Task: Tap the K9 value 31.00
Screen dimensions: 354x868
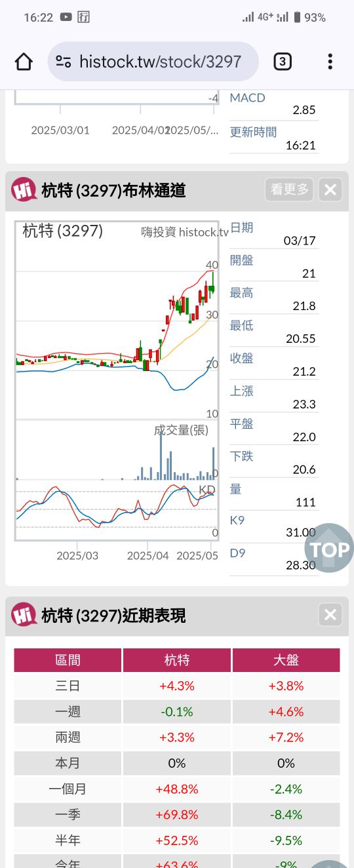Action: (301, 532)
